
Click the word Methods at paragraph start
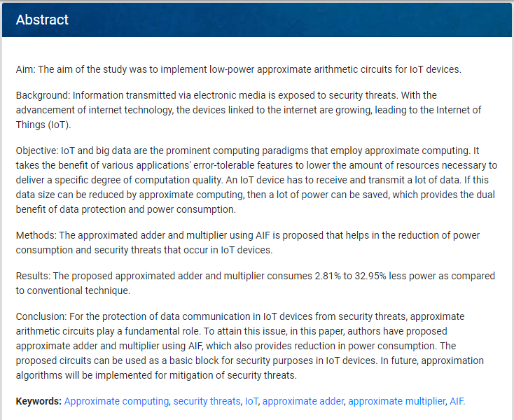(36, 235)
